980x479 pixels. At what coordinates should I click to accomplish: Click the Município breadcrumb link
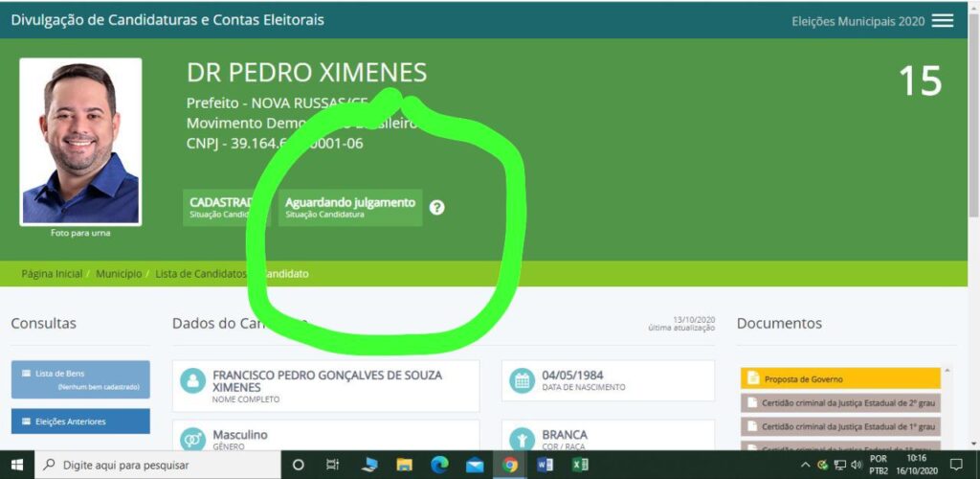click(119, 274)
